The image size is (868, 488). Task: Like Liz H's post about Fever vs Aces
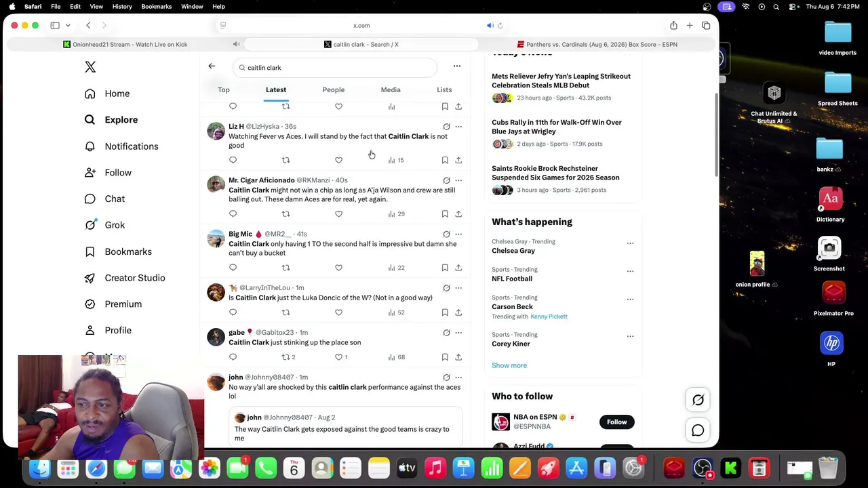(x=338, y=160)
